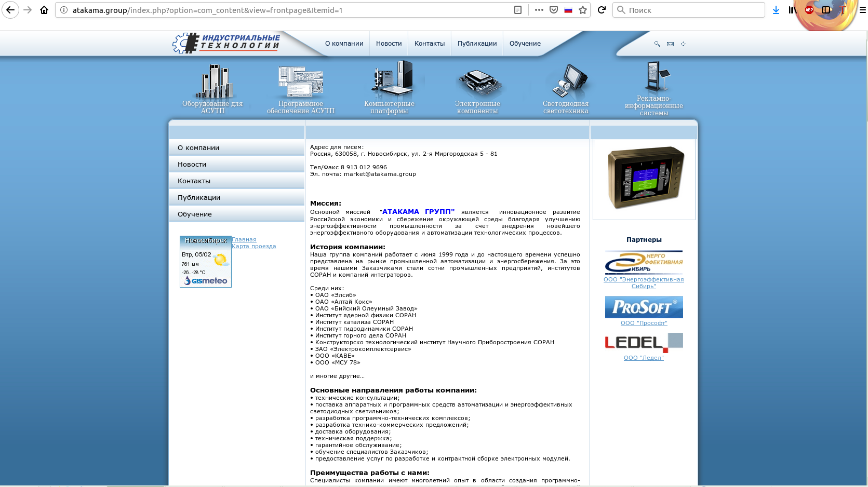Reload the current page
Viewport: 868px width, 487px height.
click(x=602, y=10)
